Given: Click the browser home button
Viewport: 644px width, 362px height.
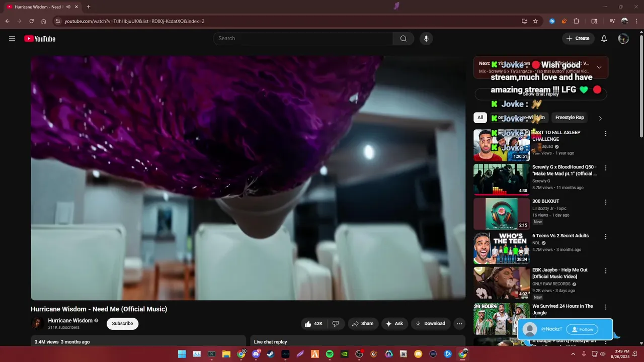Looking at the screenshot, I should [44, 21].
